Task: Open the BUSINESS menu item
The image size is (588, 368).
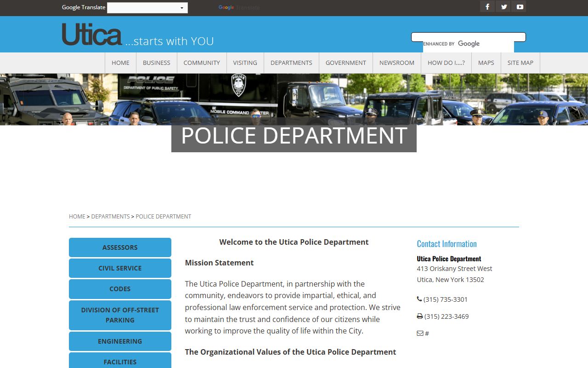Action: coord(157,63)
